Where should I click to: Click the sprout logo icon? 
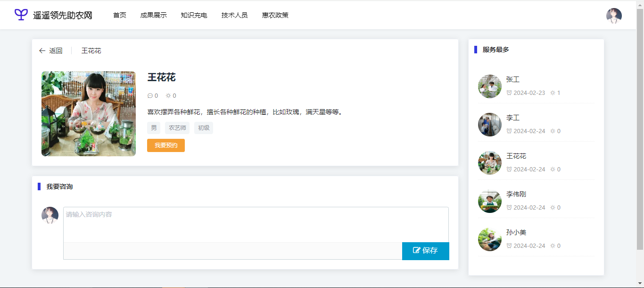(21, 15)
